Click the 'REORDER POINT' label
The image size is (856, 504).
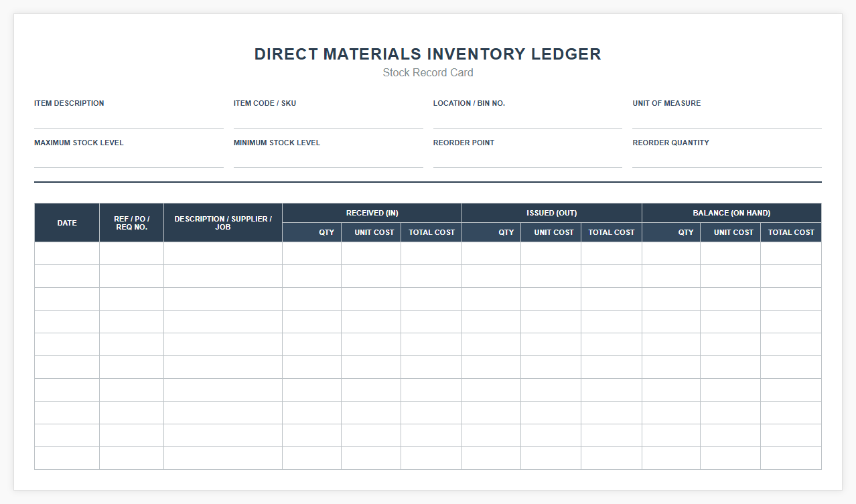pos(463,143)
